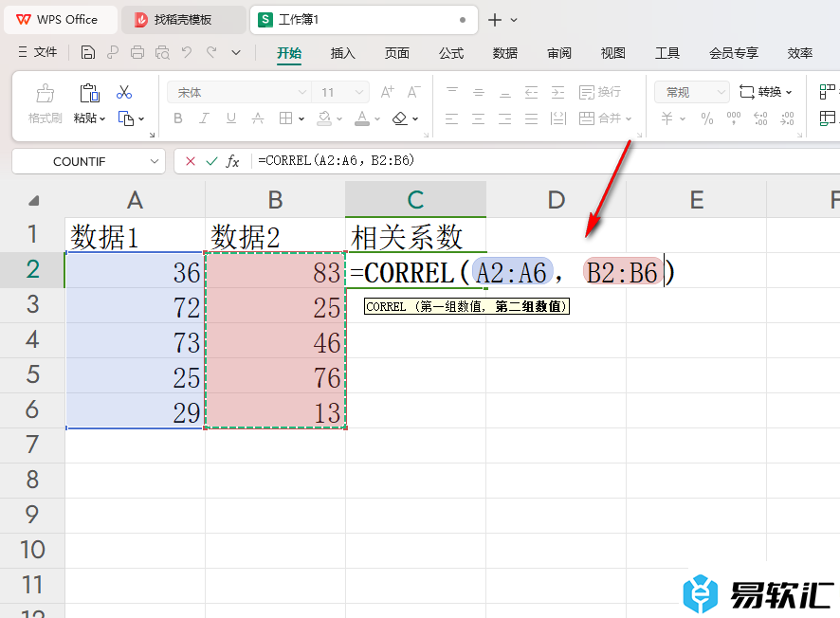Open the 找稻壳模板 tab
This screenshot has height=618, width=840.
pyautogui.click(x=182, y=20)
